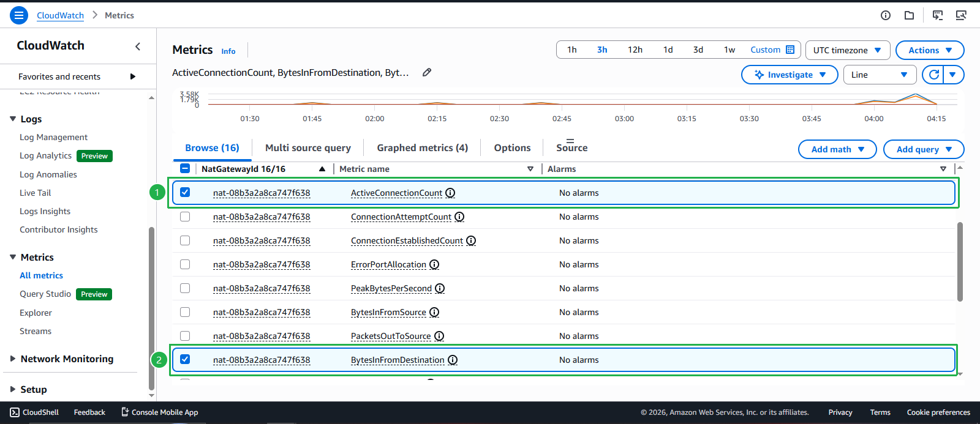Uncheck the BytesInFromDestination row checkbox
This screenshot has height=424, width=980.
coord(185,359)
